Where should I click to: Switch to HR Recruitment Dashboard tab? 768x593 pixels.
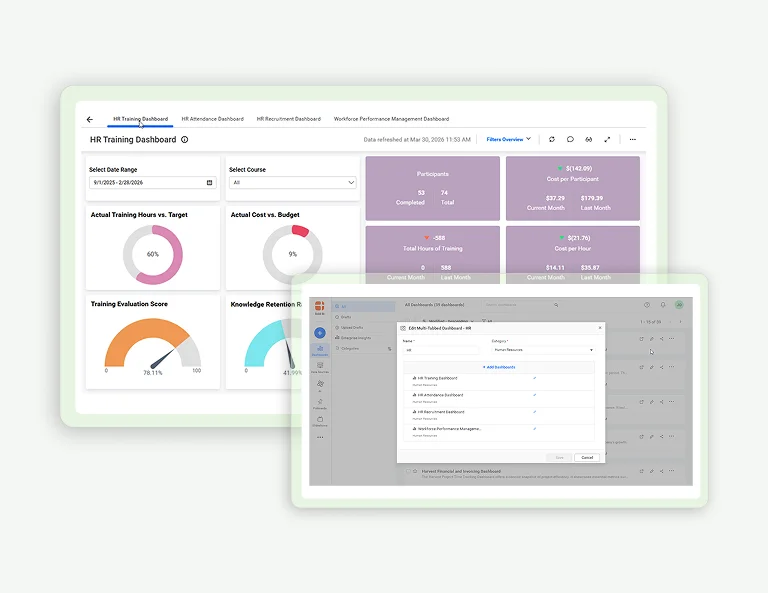click(x=288, y=119)
